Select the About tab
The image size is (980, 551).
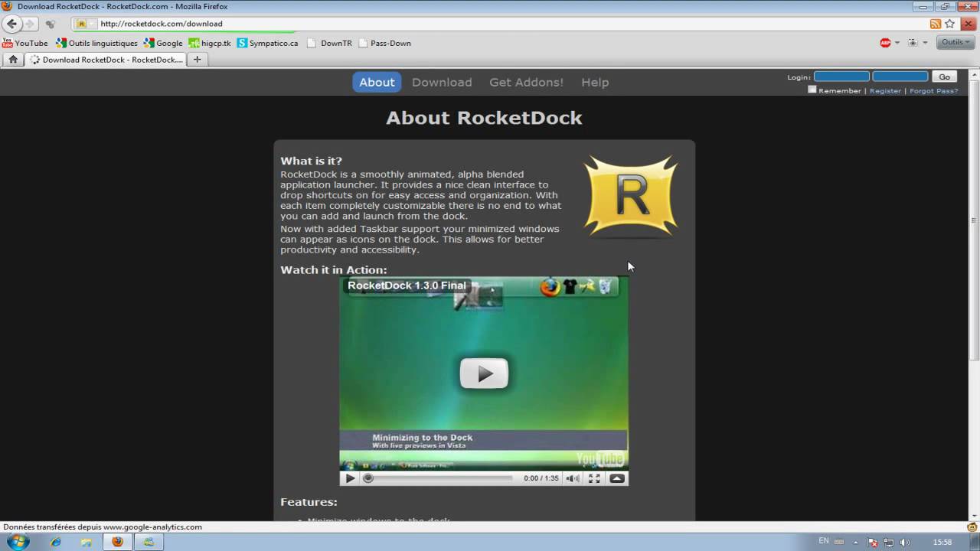pyautogui.click(x=377, y=82)
